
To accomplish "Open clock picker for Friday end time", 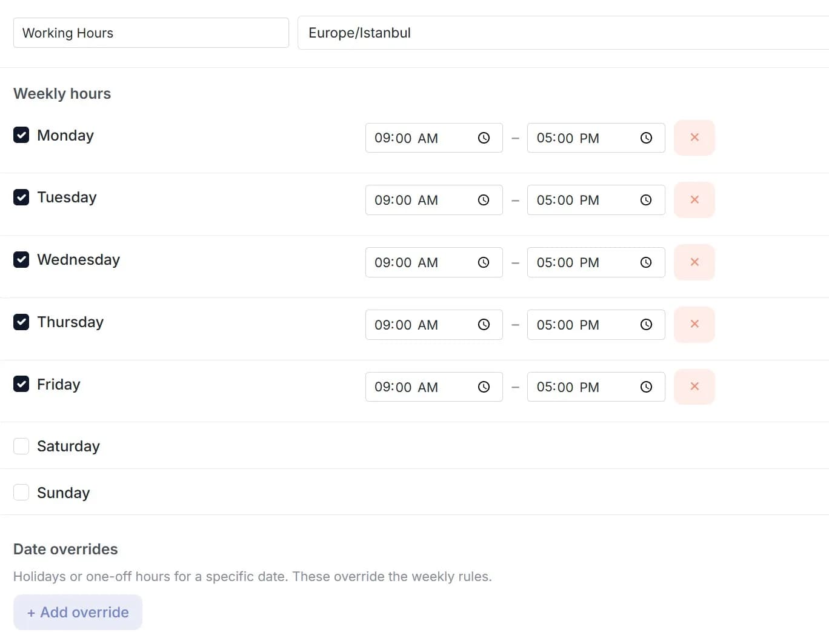I will (x=646, y=387).
